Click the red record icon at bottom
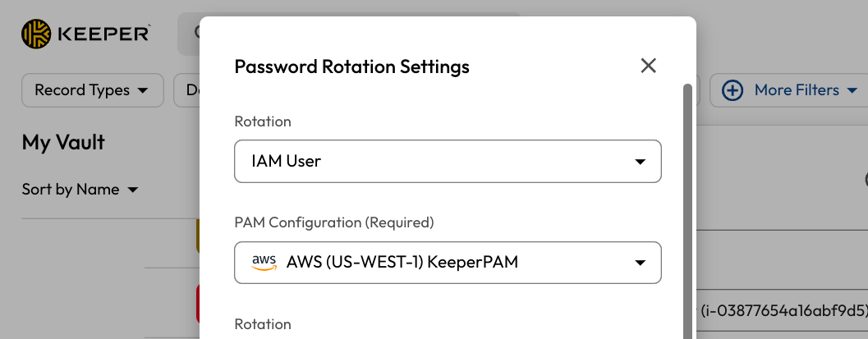The width and height of the screenshot is (868, 339). click(x=198, y=304)
